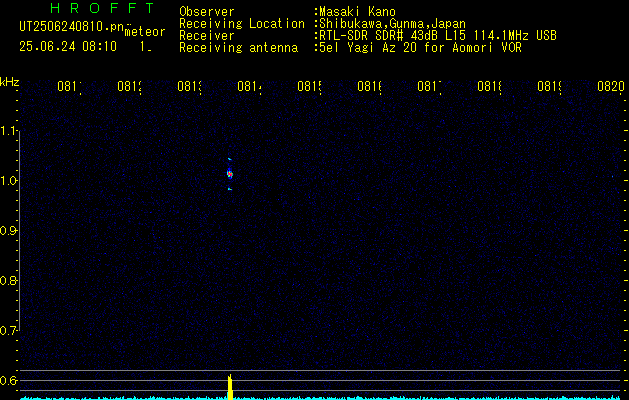Click the 'Receiving antenna' field label
This screenshot has width=629, height=400.
point(239,48)
